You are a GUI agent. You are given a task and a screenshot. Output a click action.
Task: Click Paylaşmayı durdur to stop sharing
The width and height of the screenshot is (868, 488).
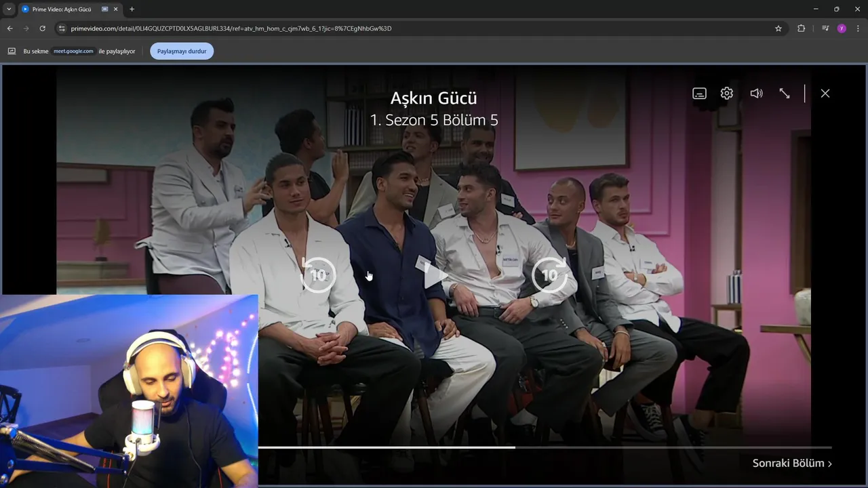[182, 51]
